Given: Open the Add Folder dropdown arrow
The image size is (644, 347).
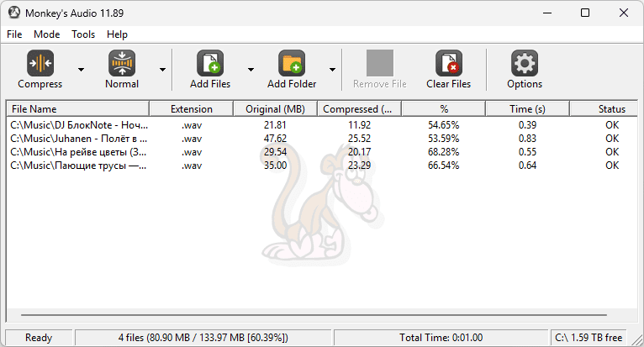Looking at the screenshot, I should coord(332,70).
